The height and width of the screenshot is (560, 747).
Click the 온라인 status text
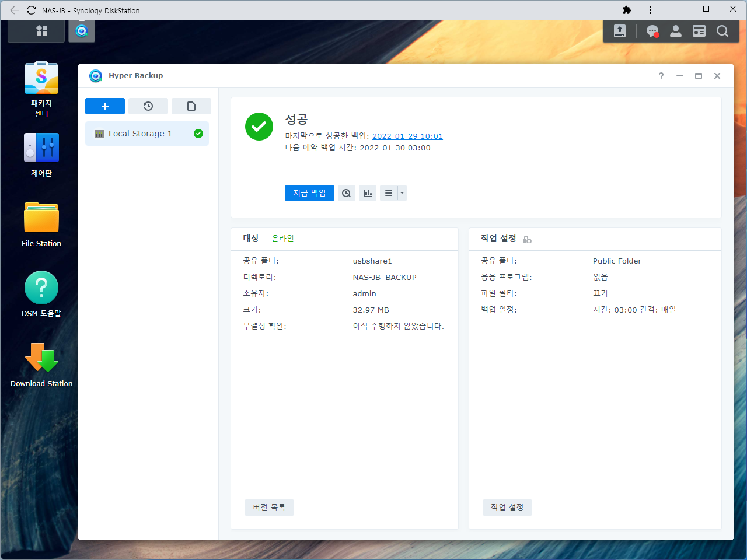[283, 239]
